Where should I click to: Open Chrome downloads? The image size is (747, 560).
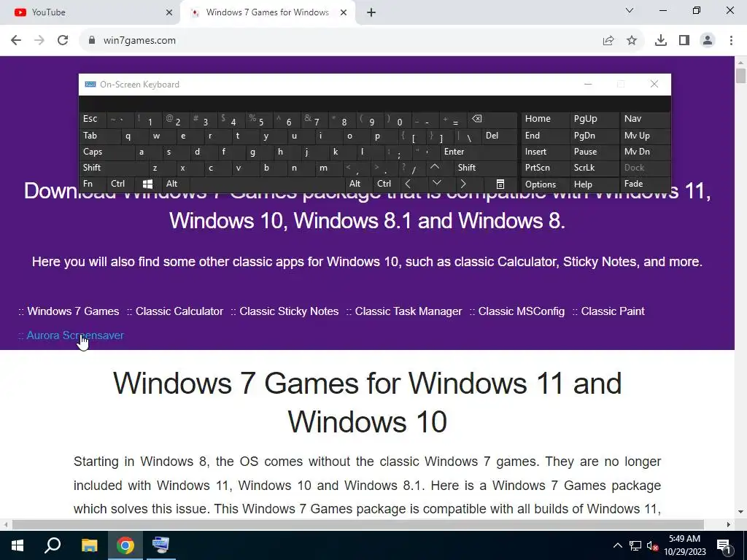[661, 41]
